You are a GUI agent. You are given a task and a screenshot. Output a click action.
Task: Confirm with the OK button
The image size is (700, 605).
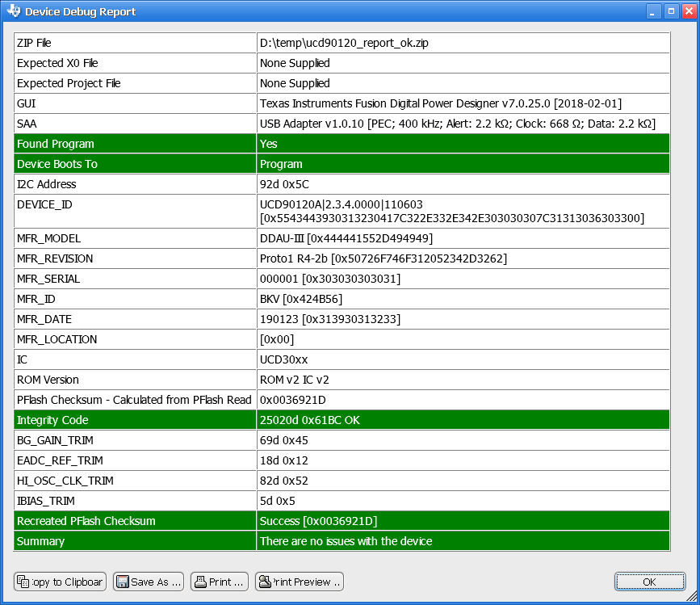coord(650,582)
